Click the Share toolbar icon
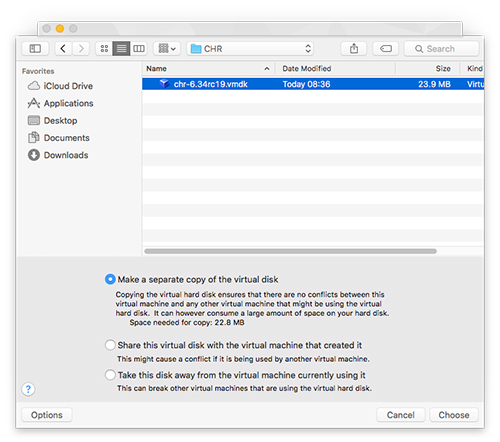This screenshot has height=442, width=500. (x=354, y=49)
